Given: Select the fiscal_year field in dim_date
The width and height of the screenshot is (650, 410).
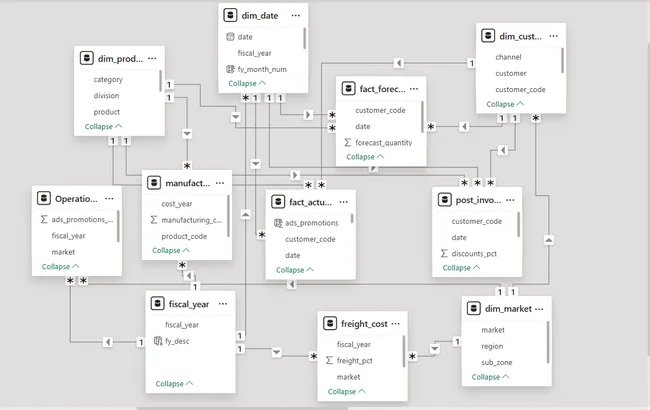Looking at the screenshot, I should 255,53.
